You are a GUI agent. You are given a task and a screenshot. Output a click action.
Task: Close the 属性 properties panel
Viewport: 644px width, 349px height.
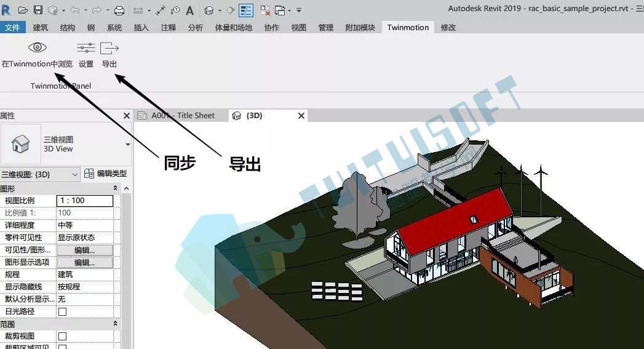pyautogui.click(x=127, y=116)
